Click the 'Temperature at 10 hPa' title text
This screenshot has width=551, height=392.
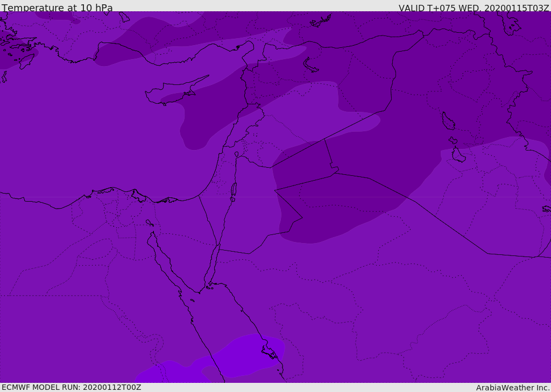[57, 8]
